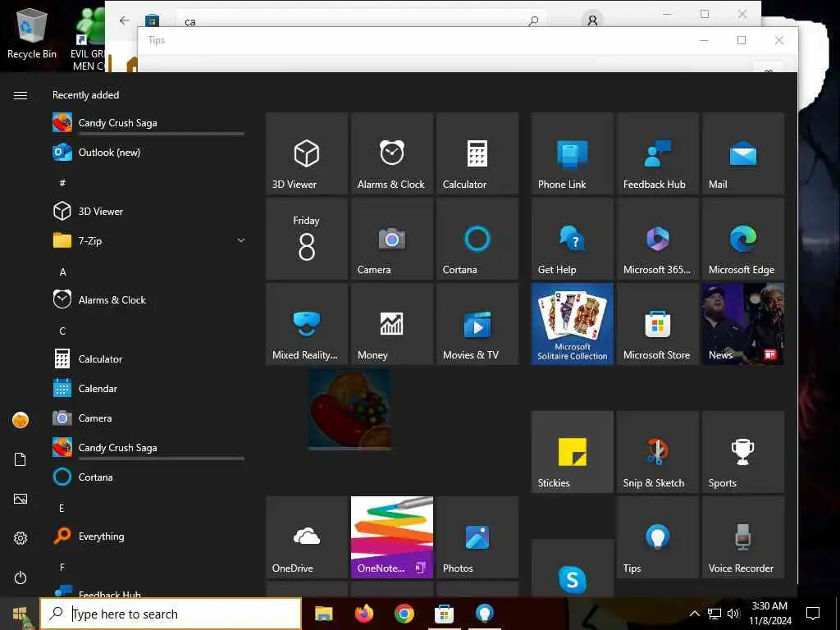Open the Get Help tile
This screenshot has width=840, height=630.
572,239
